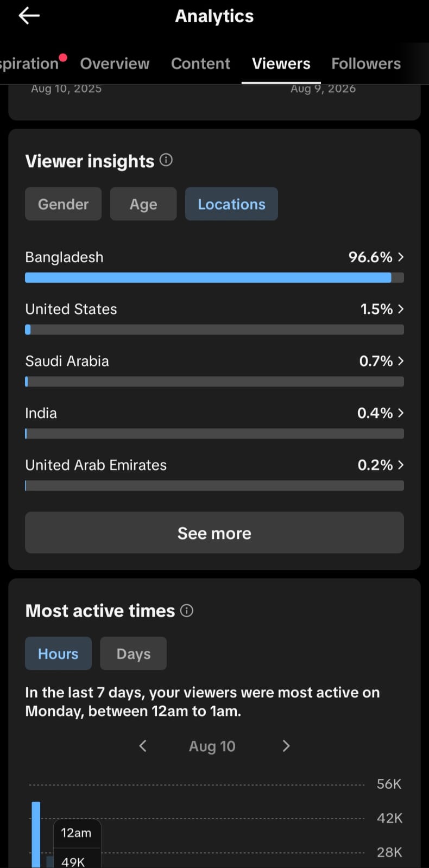
Task: Expand Bangladesh location details chevron
Action: click(401, 257)
